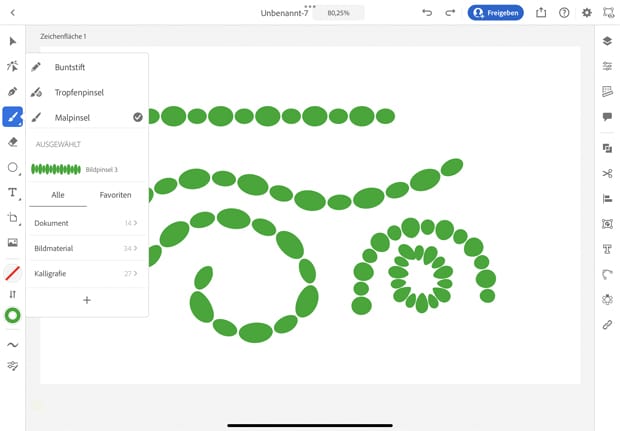Expand the Kalligrafie brush category
The height and width of the screenshot is (431, 620).
point(86,273)
